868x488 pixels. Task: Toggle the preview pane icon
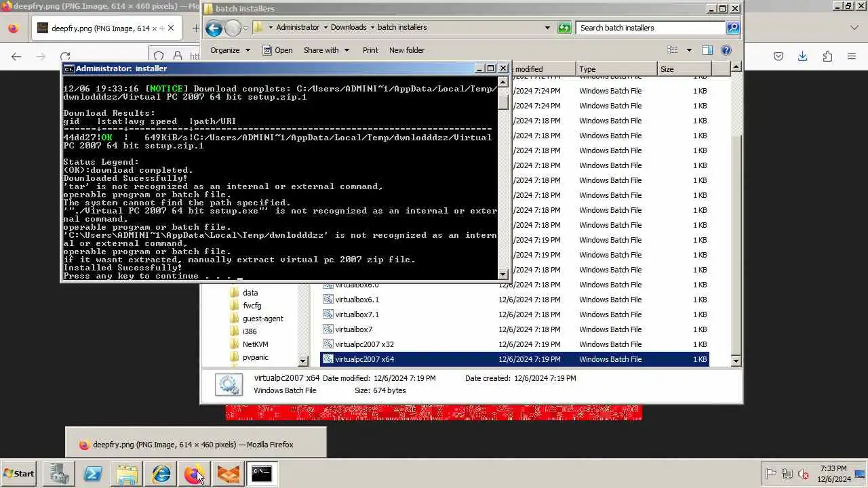(707, 50)
